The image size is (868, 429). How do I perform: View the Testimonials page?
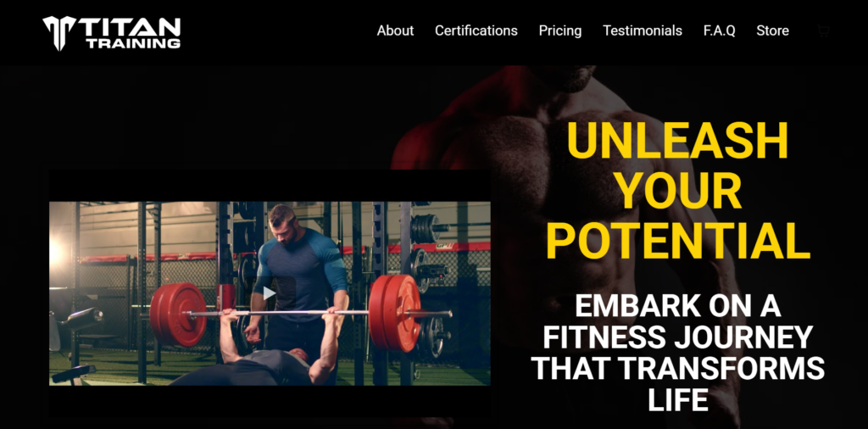tap(643, 31)
